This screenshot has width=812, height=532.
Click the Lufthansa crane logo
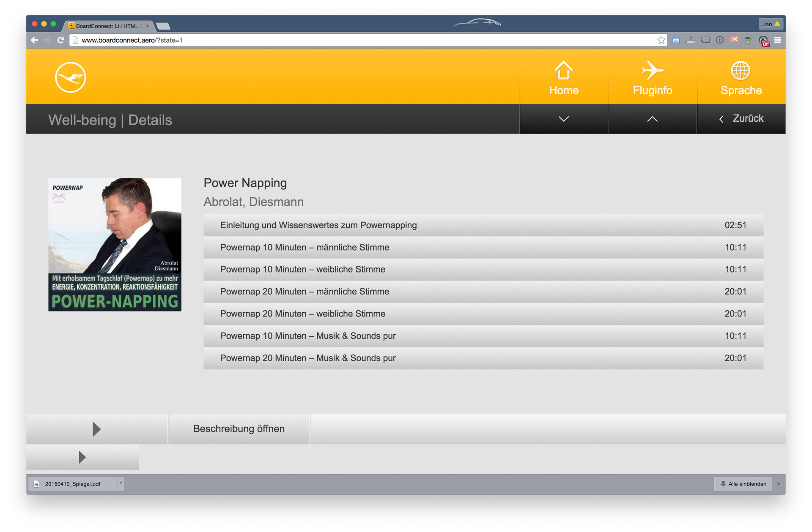[x=70, y=77]
